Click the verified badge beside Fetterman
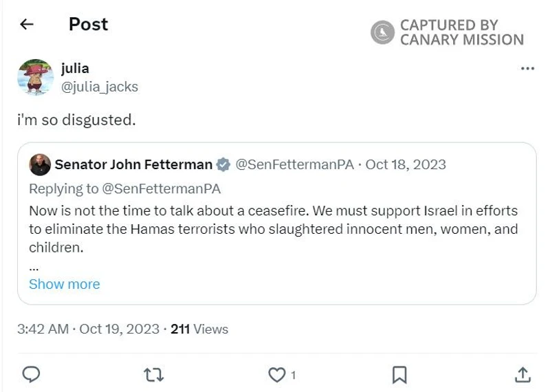Screen dimensions: 550x392 tap(223, 164)
